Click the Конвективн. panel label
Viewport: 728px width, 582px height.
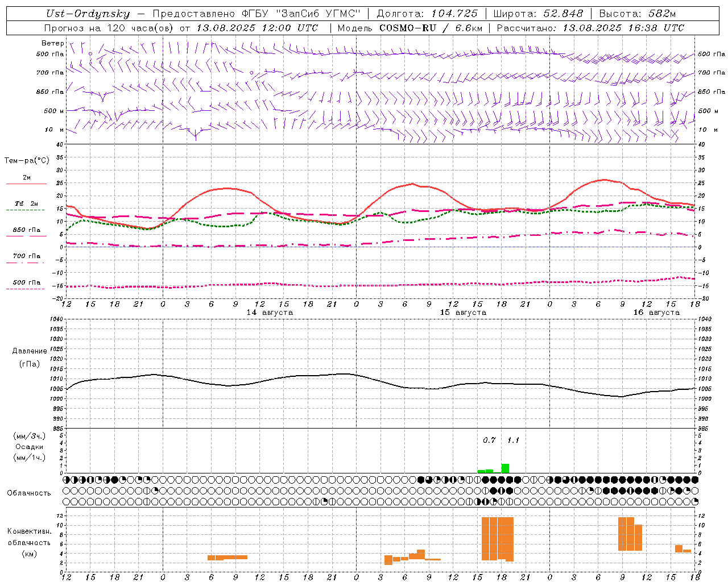pos(30,531)
